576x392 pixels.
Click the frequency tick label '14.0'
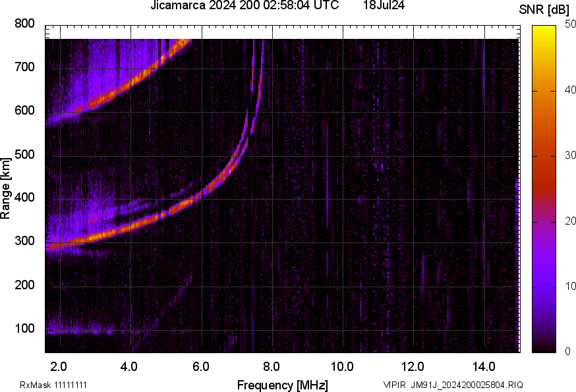pyautogui.click(x=484, y=367)
